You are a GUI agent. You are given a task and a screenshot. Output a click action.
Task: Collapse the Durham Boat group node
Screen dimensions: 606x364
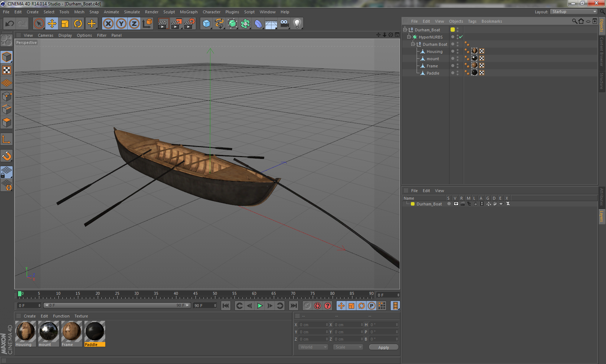coord(413,44)
